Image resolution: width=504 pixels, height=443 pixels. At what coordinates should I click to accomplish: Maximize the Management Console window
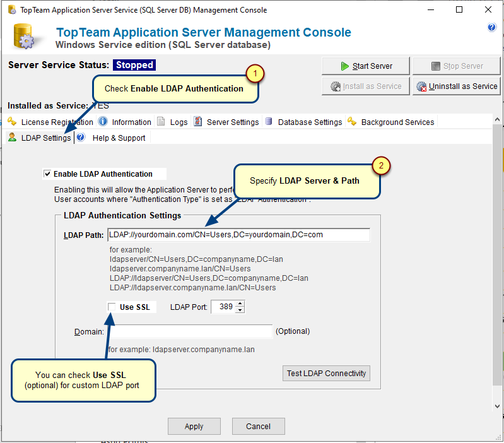point(459,9)
